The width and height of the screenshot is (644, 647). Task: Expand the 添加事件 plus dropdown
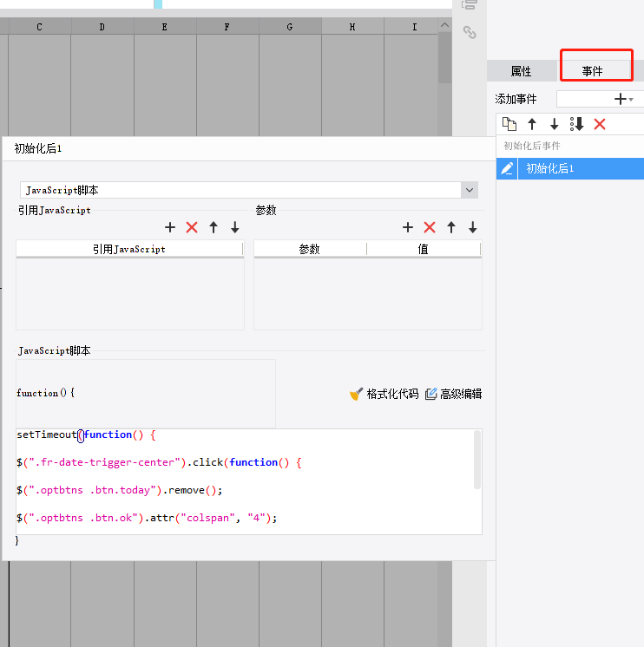623,99
